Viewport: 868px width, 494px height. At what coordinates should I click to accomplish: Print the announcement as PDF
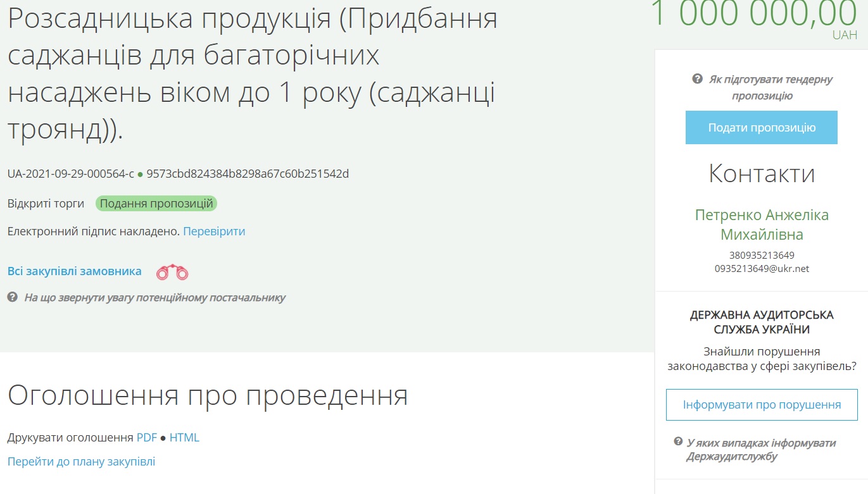click(x=146, y=438)
